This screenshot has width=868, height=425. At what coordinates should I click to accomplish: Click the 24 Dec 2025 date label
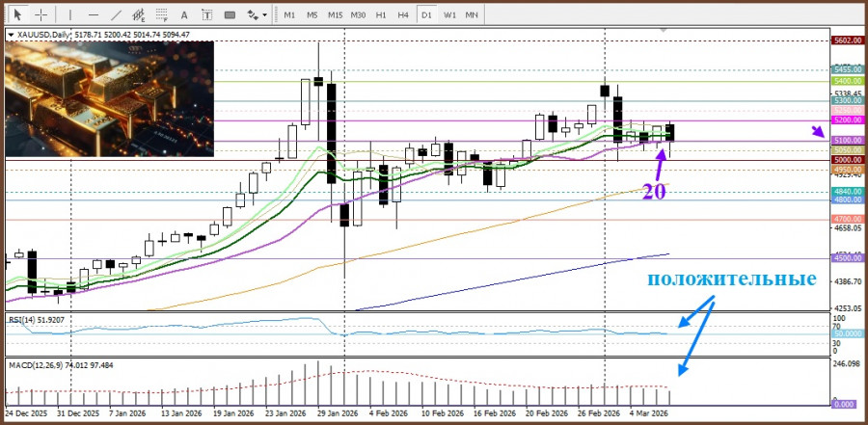point(26,414)
